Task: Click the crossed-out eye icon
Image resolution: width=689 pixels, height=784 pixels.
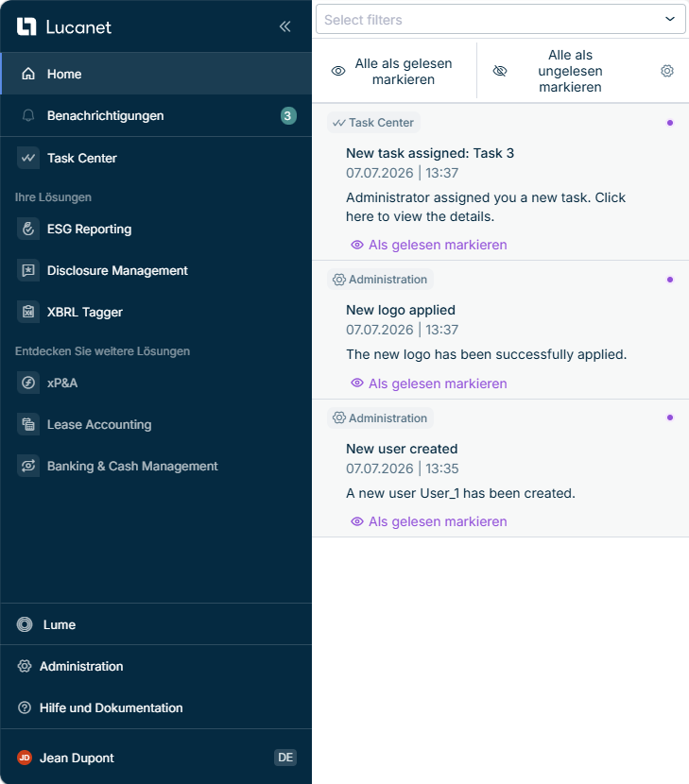Action: (x=500, y=71)
